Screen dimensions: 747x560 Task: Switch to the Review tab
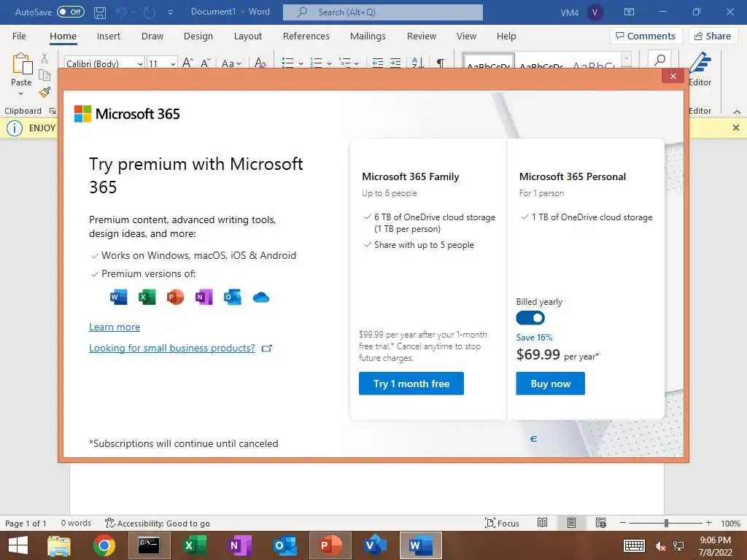pyautogui.click(x=421, y=36)
